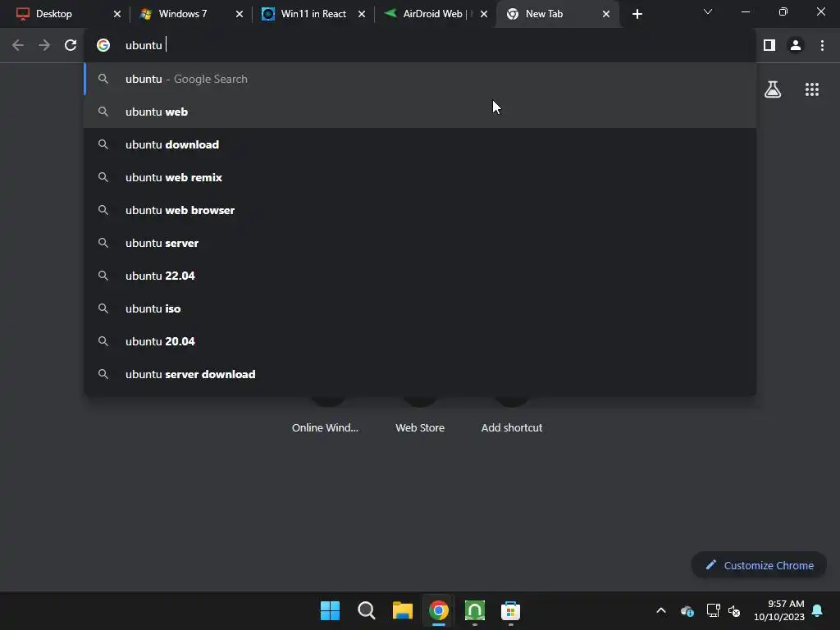840x630 pixels.
Task: Close the Desktop tab
Action: [x=117, y=14]
